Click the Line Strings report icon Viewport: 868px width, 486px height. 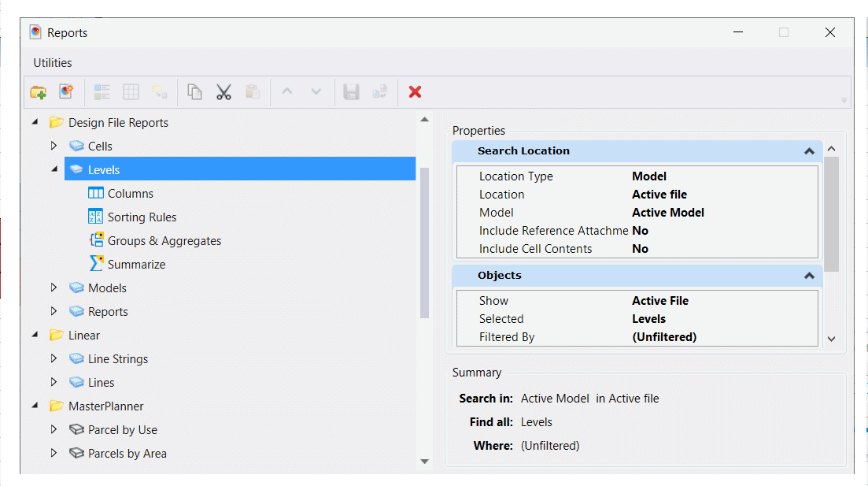[76, 358]
